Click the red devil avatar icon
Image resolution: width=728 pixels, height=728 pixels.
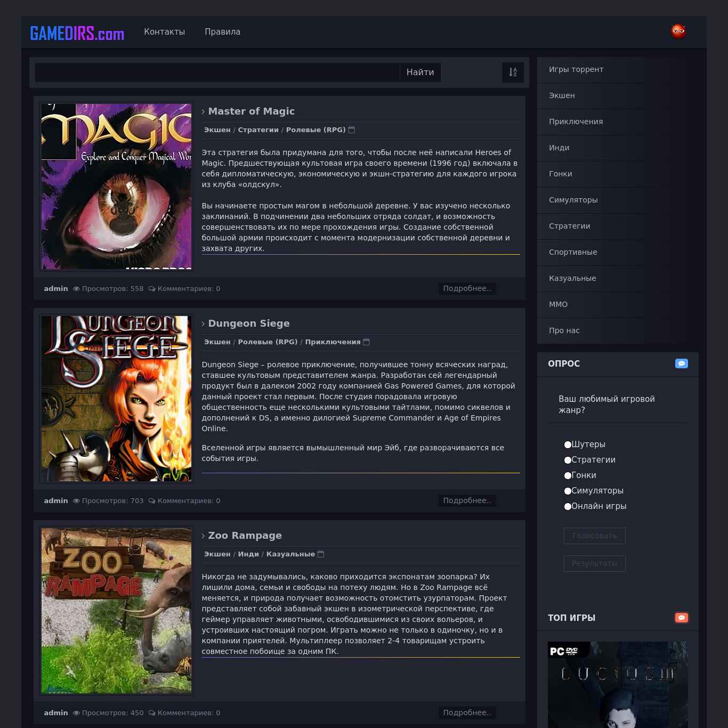(678, 31)
